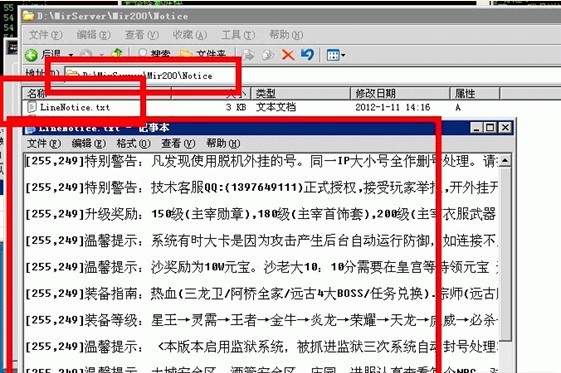The height and width of the screenshot is (373, 561).
Task: Minimize the LineNotice.txt Notepad window
Action: pyautogui.click(x=475, y=128)
